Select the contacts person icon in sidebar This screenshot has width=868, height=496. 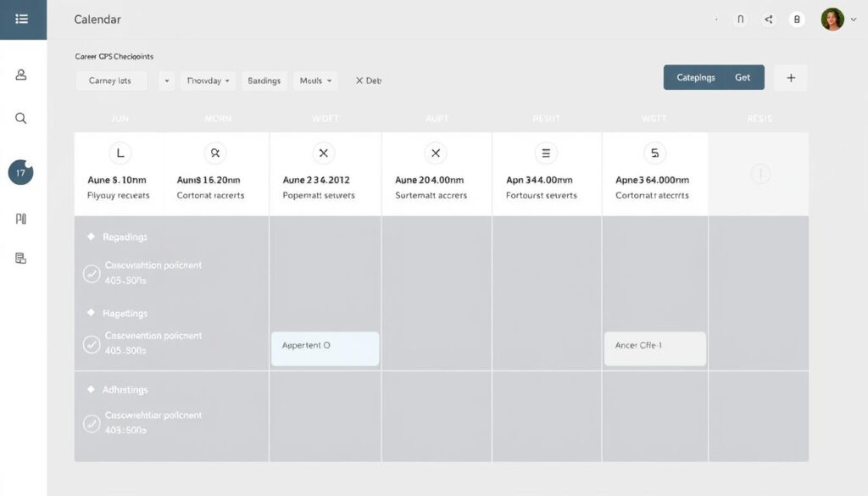click(x=20, y=75)
